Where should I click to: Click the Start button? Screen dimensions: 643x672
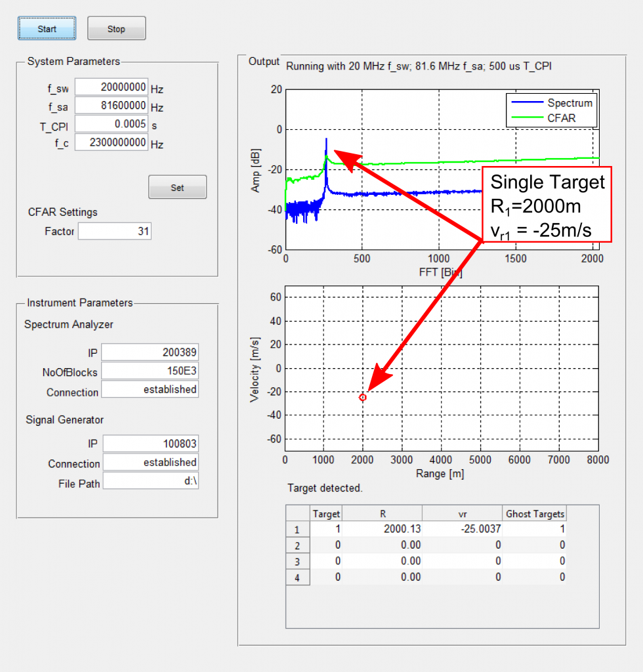pyautogui.click(x=46, y=28)
